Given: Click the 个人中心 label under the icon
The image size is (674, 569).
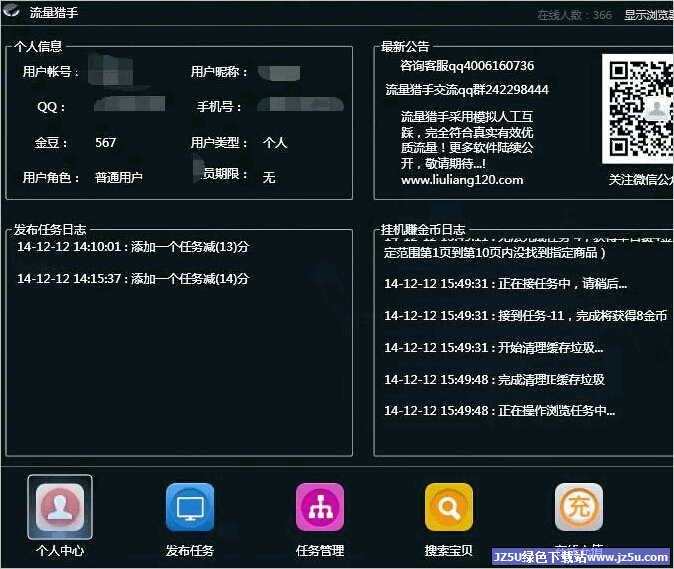Looking at the screenshot, I should [x=60, y=551].
